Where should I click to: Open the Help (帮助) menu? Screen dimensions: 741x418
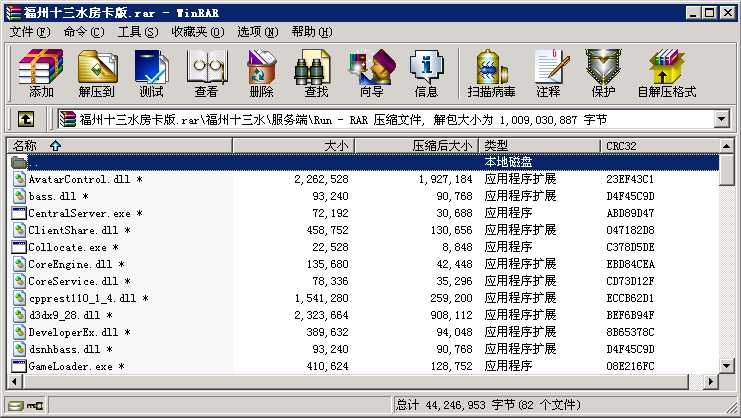coord(312,32)
